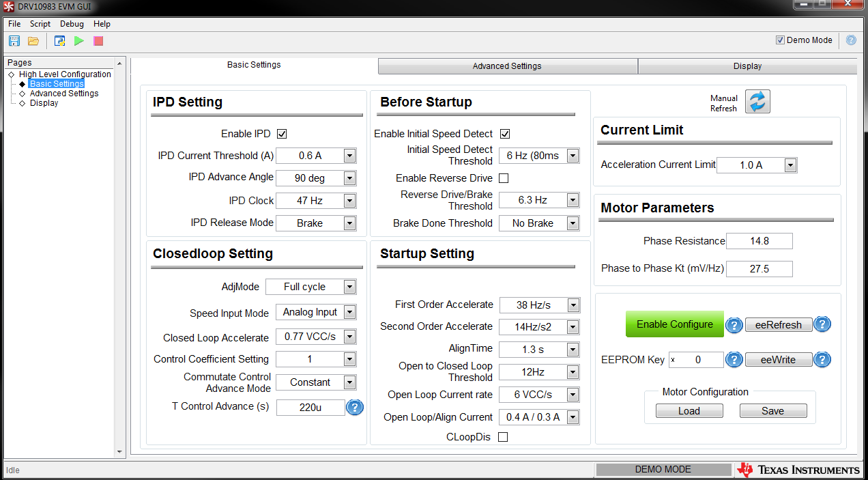Select the Basic Settings tab
This screenshot has height=480, width=868.
(x=254, y=66)
